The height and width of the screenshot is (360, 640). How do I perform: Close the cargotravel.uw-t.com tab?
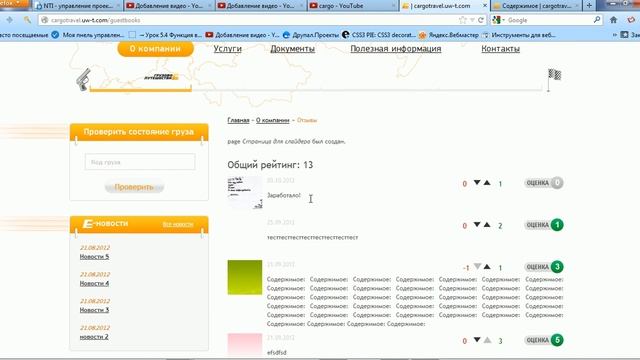click(484, 6)
